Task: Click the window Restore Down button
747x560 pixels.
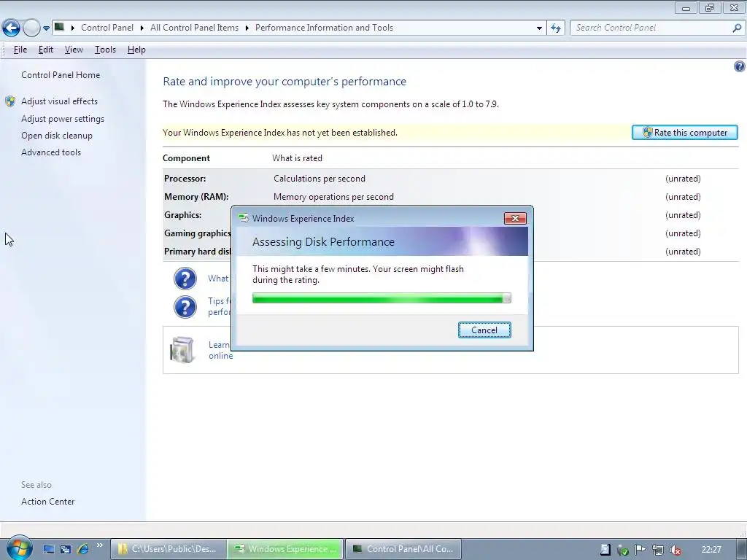Action: (710, 7)
